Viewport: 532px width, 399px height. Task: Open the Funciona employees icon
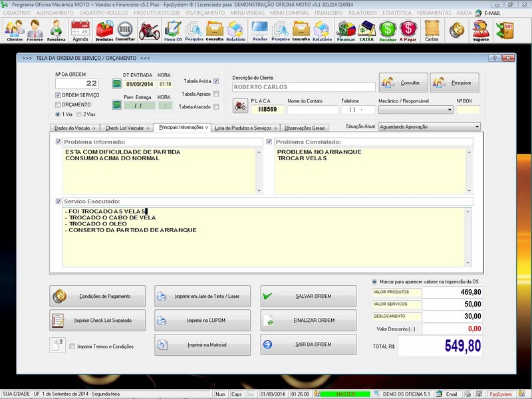(x=56, y=30)
